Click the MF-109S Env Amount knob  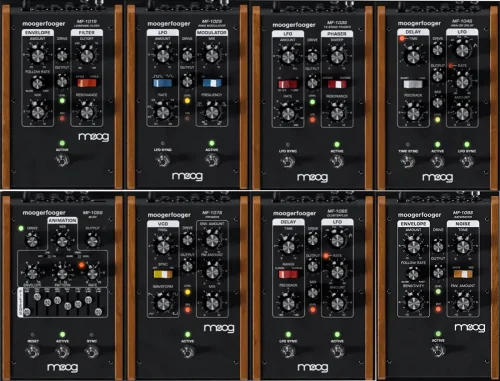[463, 303]
